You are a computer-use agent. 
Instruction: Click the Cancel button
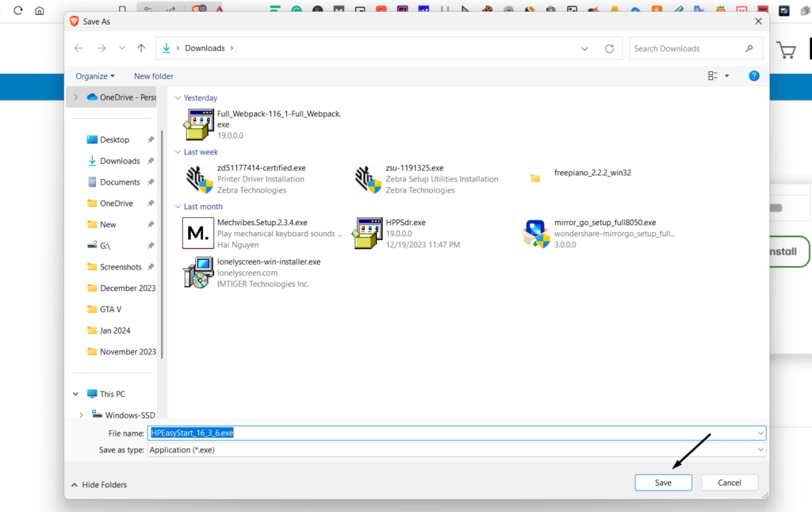(730, 483)
